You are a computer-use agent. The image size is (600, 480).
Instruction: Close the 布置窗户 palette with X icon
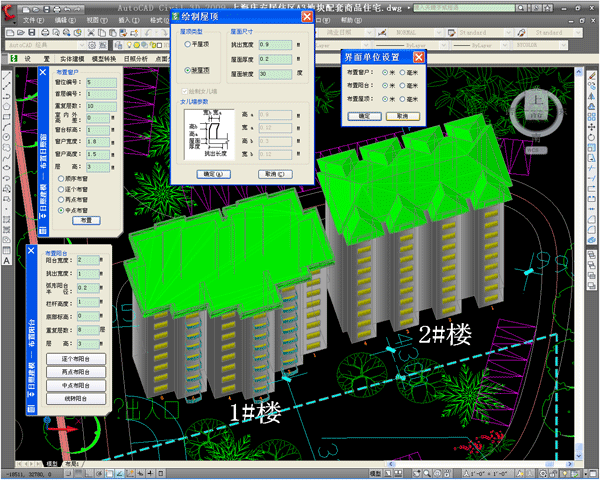click(x=44, y=72)
